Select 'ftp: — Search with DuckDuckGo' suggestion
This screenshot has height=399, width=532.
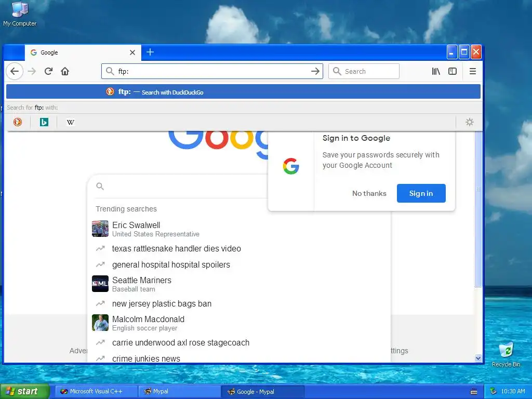point(243,91)
